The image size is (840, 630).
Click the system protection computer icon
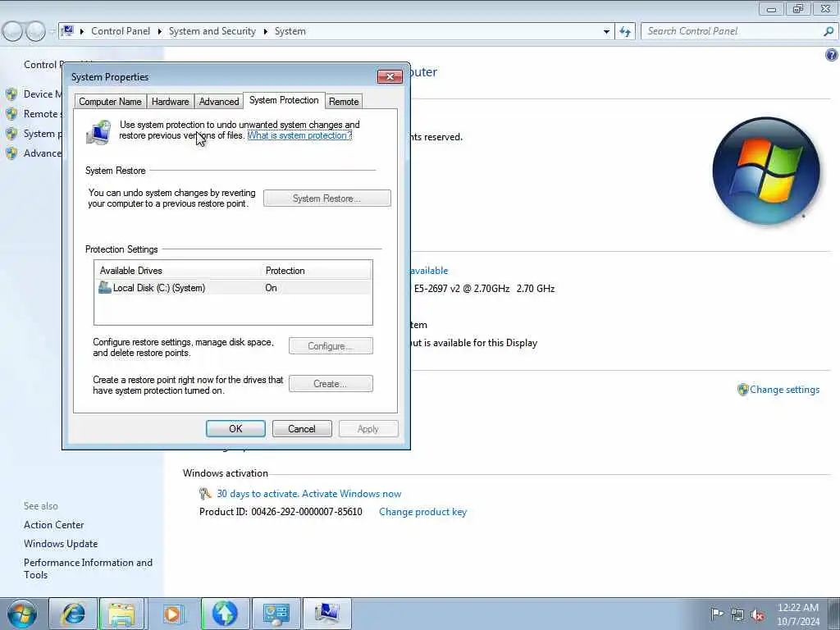(98, 132)
